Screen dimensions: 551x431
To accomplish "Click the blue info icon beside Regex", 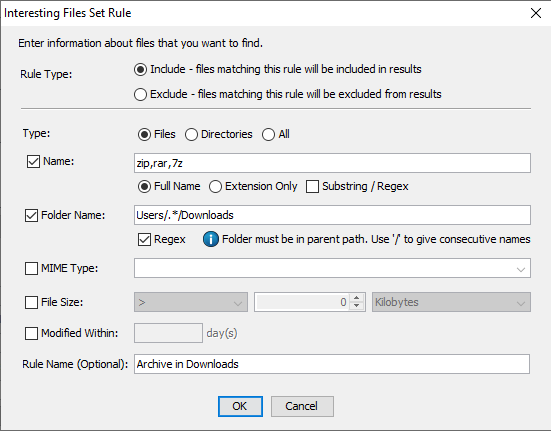I will click(211, 239).
